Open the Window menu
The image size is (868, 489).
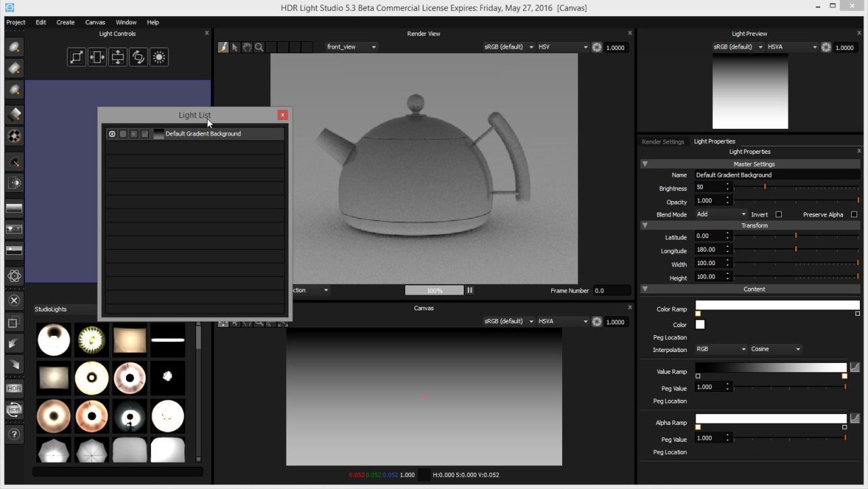pos(126,22)
